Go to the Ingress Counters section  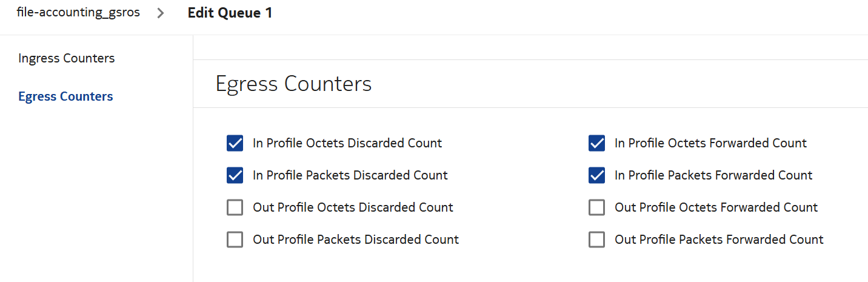click(x=67, y=58)
